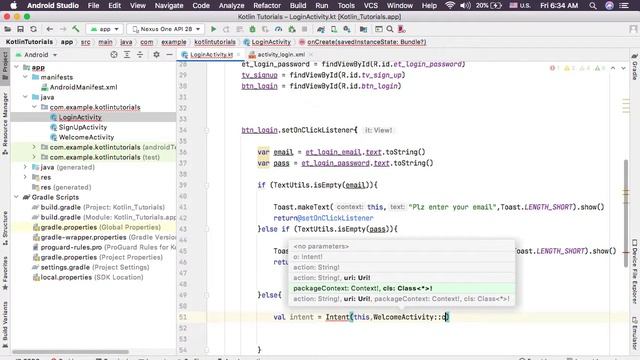
Task: Expand com.example.kotlintutorials (androidTest) package
Action: (x=34, y=147)
